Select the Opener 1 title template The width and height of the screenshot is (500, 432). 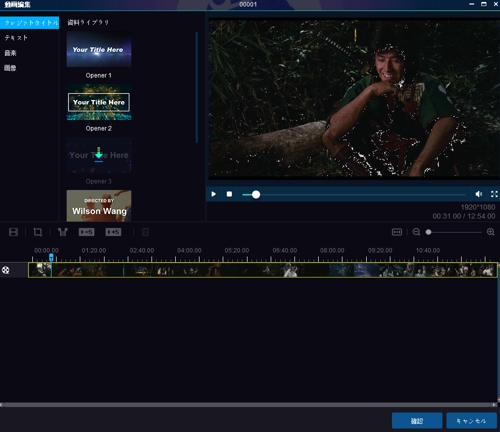pos(99,50)
